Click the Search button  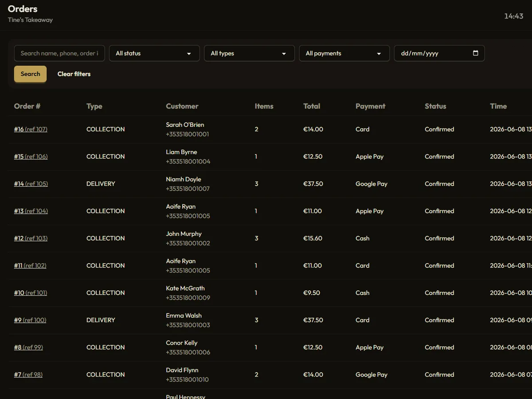point(30,74)
